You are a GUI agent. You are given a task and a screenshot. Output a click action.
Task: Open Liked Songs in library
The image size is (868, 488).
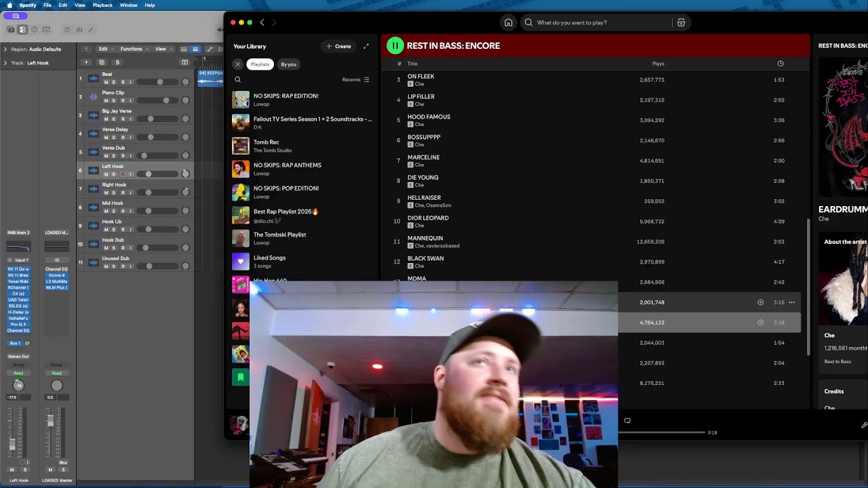coord(303,261)
